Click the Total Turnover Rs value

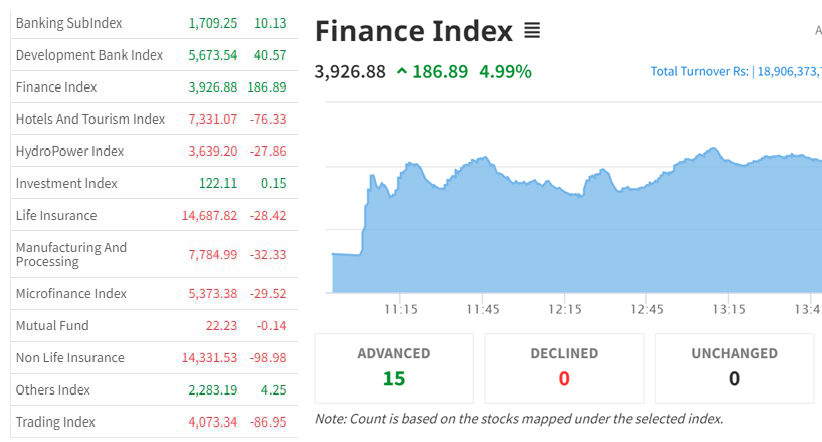(x=788, y=71)
